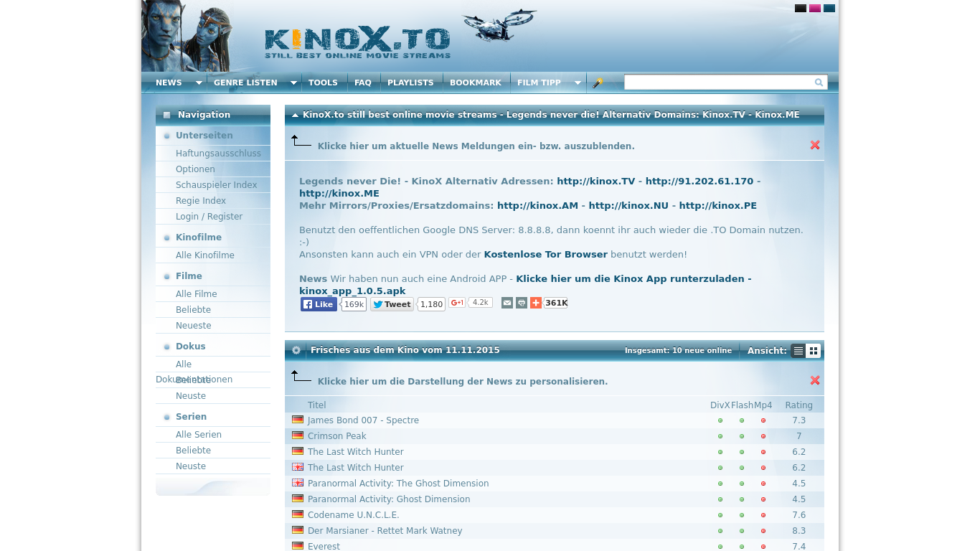Toggle Flash availability dot for Codename U.N.C.L.E.
The width and height of the screenshot is (980, 551).
pos(741,515)
